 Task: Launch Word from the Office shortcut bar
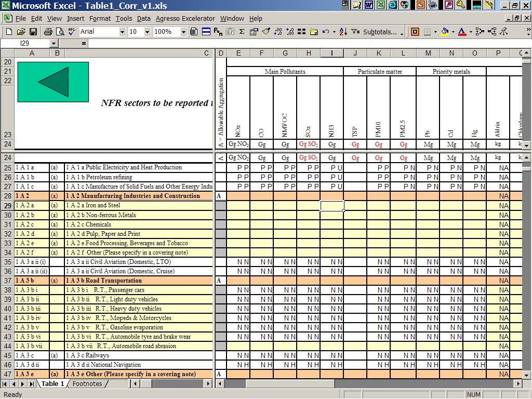tap(369, 5)
